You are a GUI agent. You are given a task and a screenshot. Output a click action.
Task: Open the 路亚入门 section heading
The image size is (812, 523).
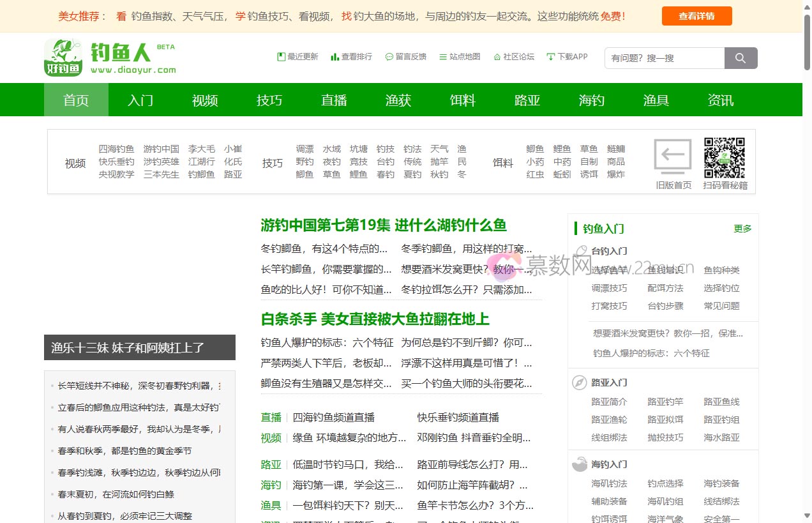[x=609, y=383]
